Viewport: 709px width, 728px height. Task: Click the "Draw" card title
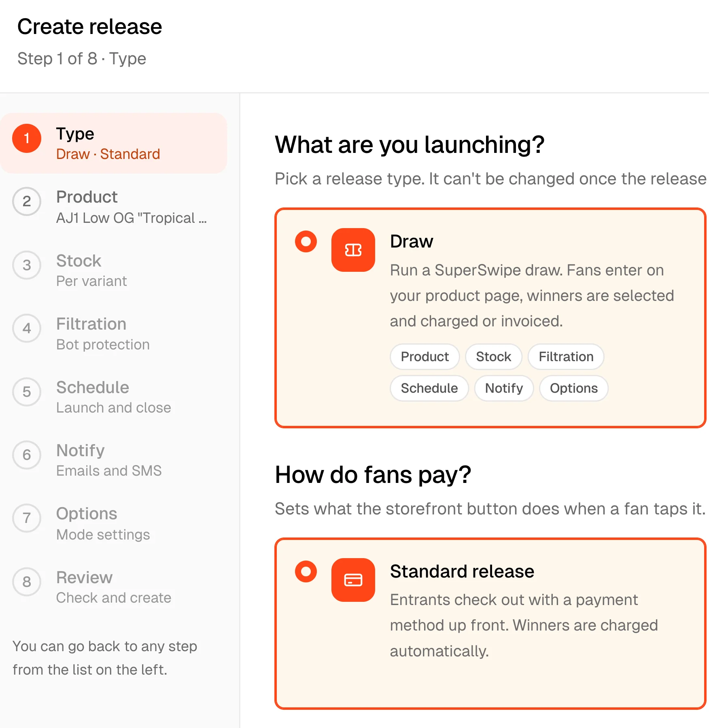click(x=412, y=241)
